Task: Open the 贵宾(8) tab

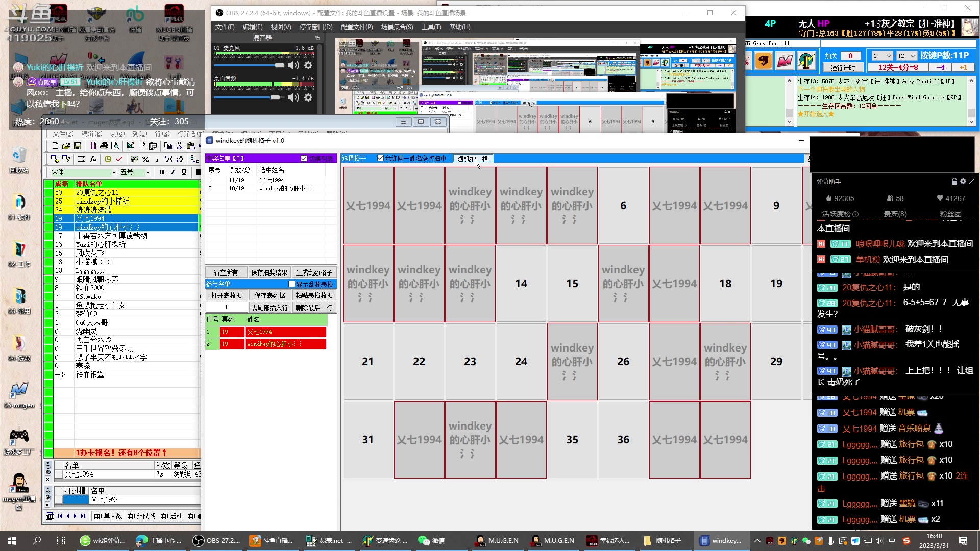Action: (x=895, y=214)
